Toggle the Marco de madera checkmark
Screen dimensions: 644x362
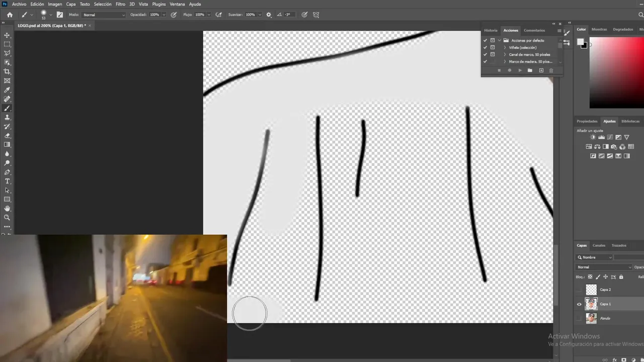tap(485, 61)
